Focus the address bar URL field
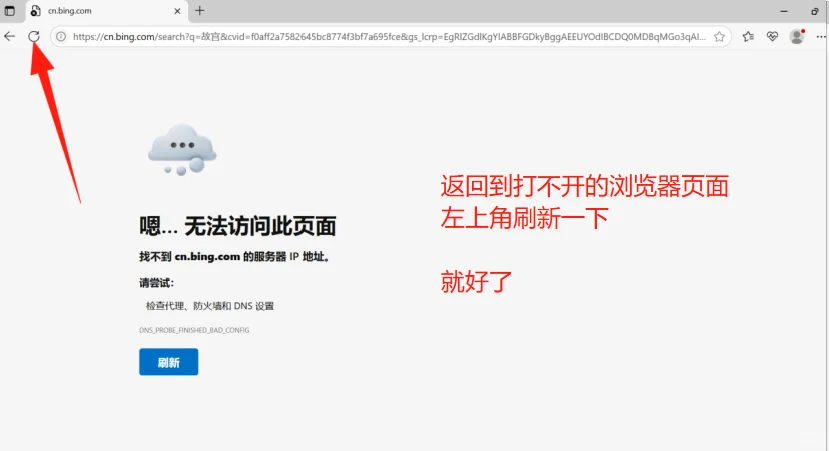 pyautogui.click(x=389, y=36)
